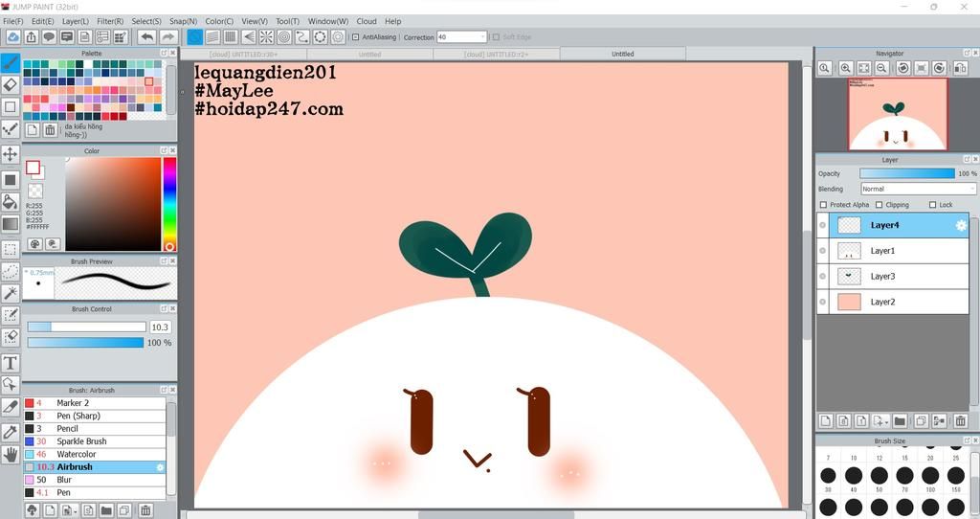Screen dimensions: 980x519
Task: Toggle visibility of Layer1
Action: pos(822,251)
